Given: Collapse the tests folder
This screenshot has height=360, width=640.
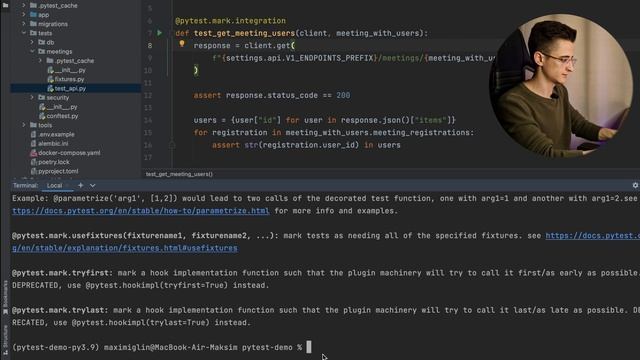Looking at the screenshot, I should pos(24,33).
